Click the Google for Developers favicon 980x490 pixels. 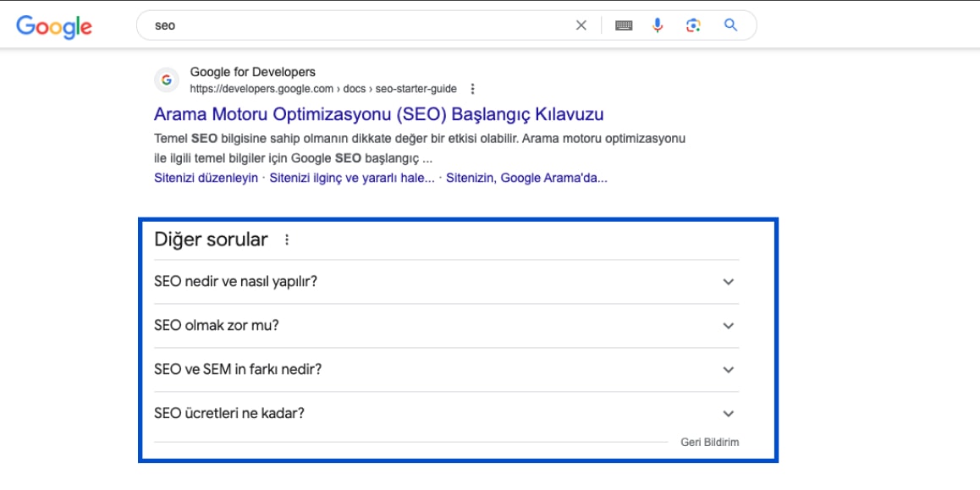pos(166,80)
